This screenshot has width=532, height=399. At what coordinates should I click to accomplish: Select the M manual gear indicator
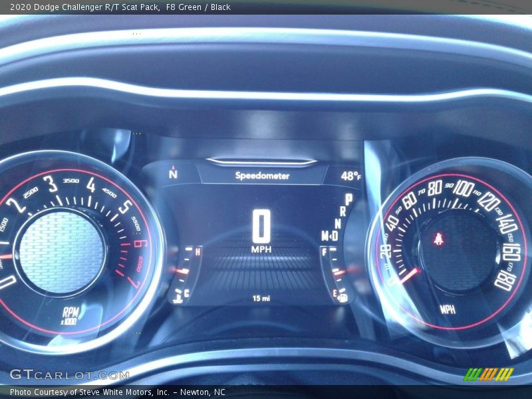[x=325, y=236]
